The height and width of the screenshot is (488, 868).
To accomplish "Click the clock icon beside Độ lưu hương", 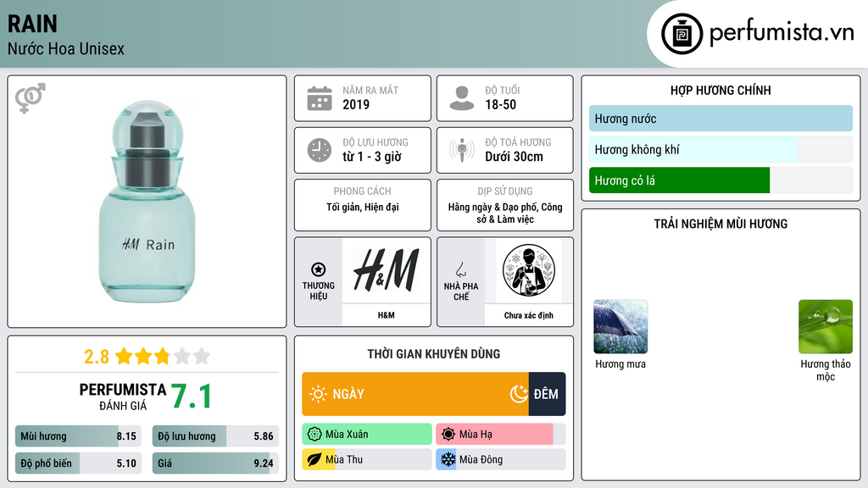I will coord(320,150).
